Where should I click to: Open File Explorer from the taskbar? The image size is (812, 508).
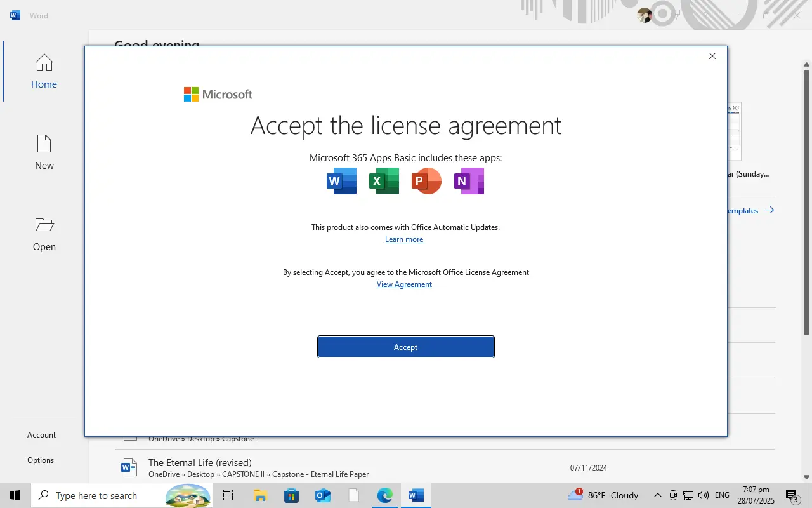[260, 495]
